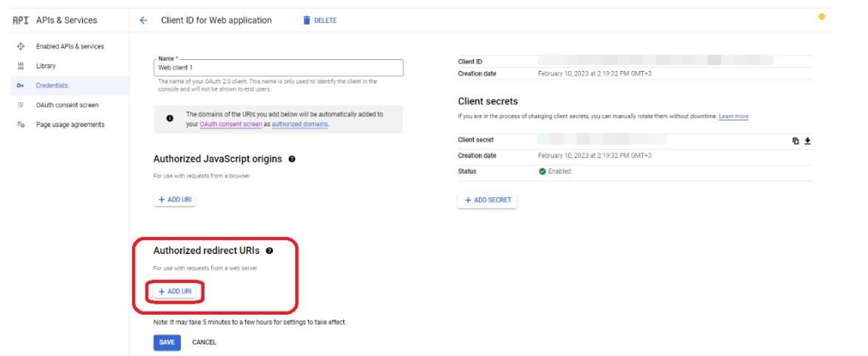Viewport: 868px width, 356px height.
Task: Add a URI under Authorized redirect URIs
Action: (175, 292)
